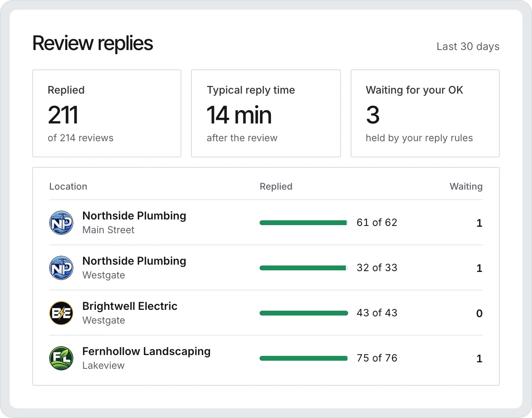Click "after the review" caption
Screen dimensions: 532x418
coord(242,138)
